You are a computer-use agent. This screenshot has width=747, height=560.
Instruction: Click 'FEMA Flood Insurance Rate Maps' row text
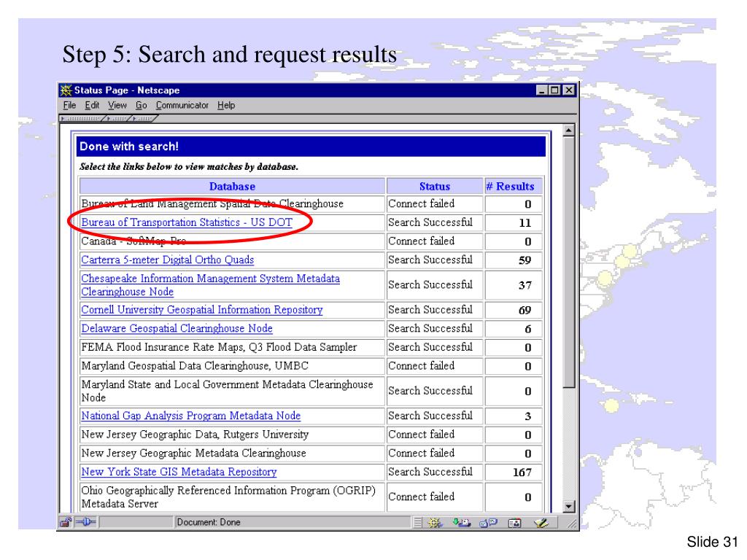coord(219,347)
